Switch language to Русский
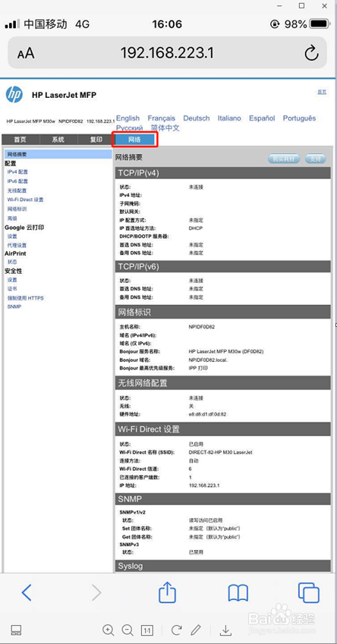The width and height of the screenshot is (337, 644). point(130,128)
